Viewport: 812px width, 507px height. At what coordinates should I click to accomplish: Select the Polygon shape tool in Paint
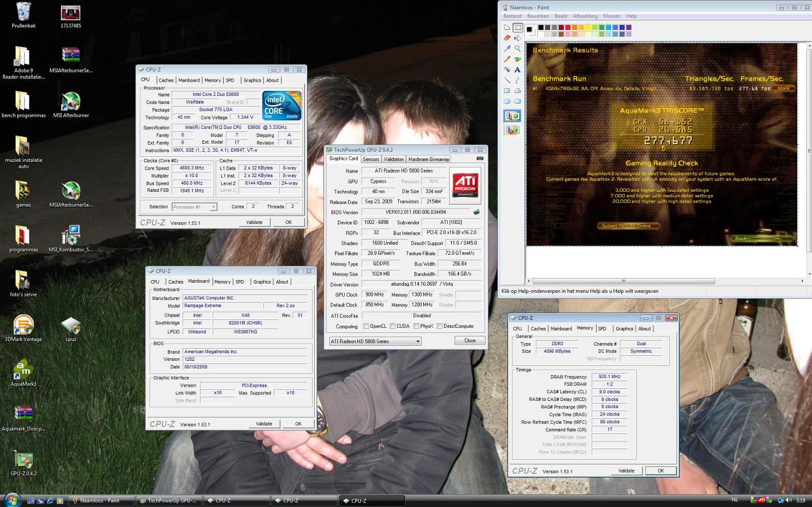(518, 91)
